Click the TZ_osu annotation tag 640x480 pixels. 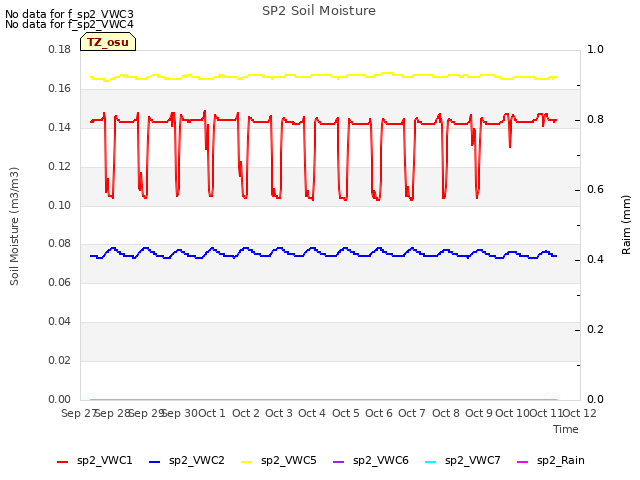(x=108, y=42)
